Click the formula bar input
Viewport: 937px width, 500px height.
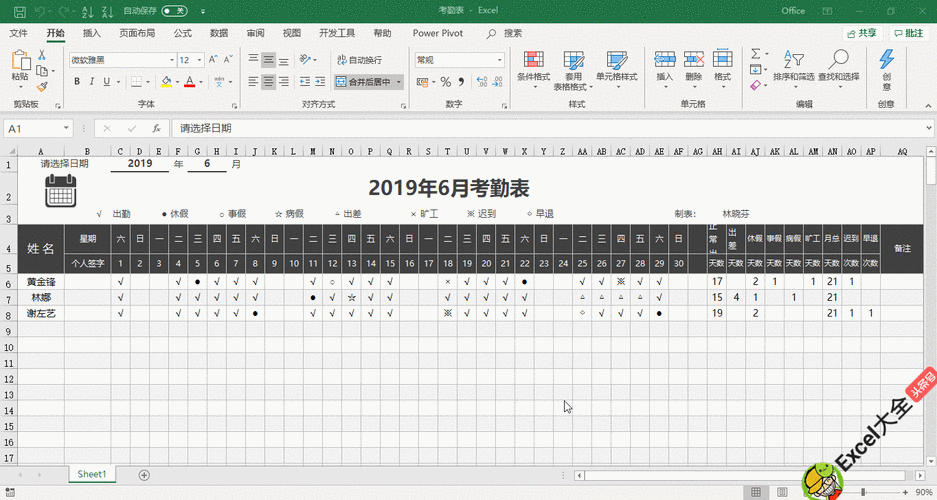pyautogui.click(x=547, y=128)
